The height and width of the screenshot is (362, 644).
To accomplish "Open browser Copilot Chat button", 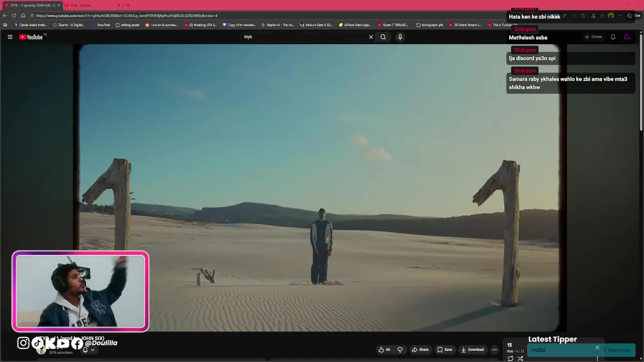I will (633, 16).
